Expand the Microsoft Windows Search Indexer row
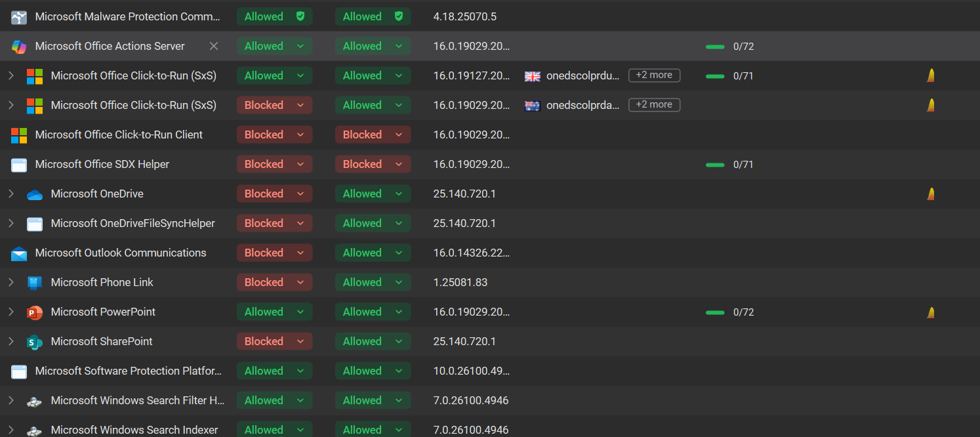Screen dimensions: 980x437 10,430
